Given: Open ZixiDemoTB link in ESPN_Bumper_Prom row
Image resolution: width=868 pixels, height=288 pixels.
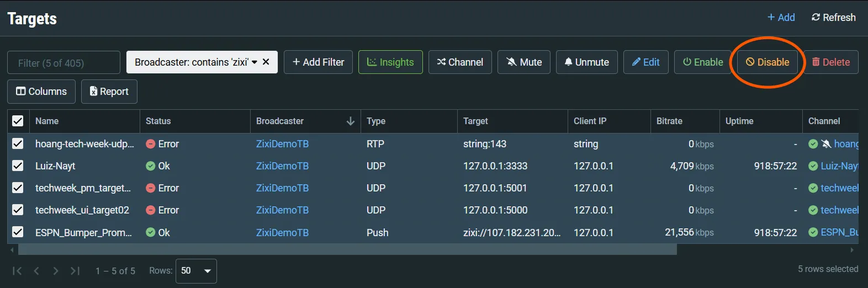Looking at the screenshot, I should pyautogui.click(x=282, y=233).
